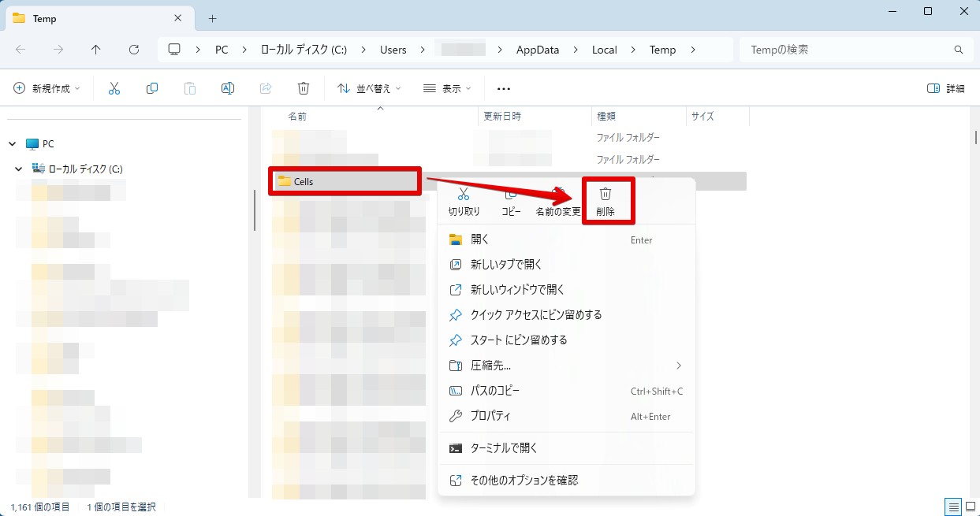Switch to details view in the status bar

click(x=952, y=507)
